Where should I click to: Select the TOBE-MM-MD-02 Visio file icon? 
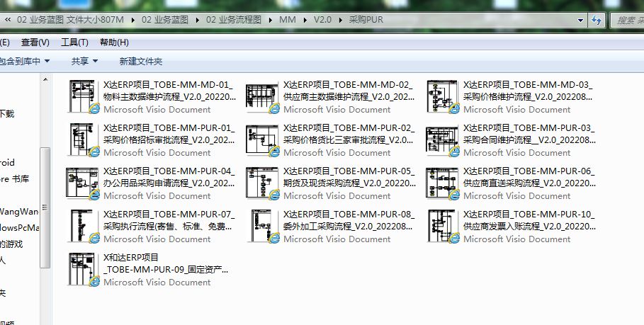262,96
